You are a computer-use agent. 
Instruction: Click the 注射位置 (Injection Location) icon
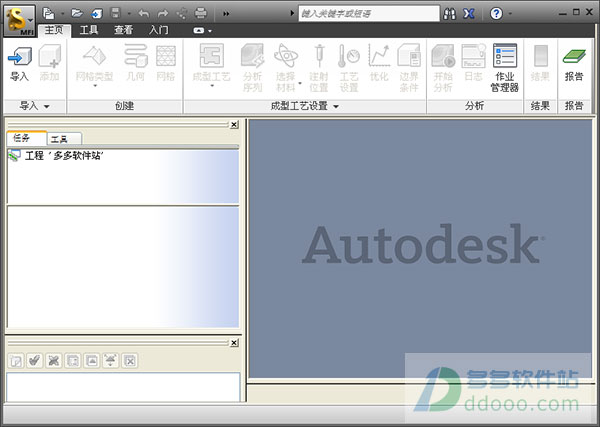pos(319,68)
